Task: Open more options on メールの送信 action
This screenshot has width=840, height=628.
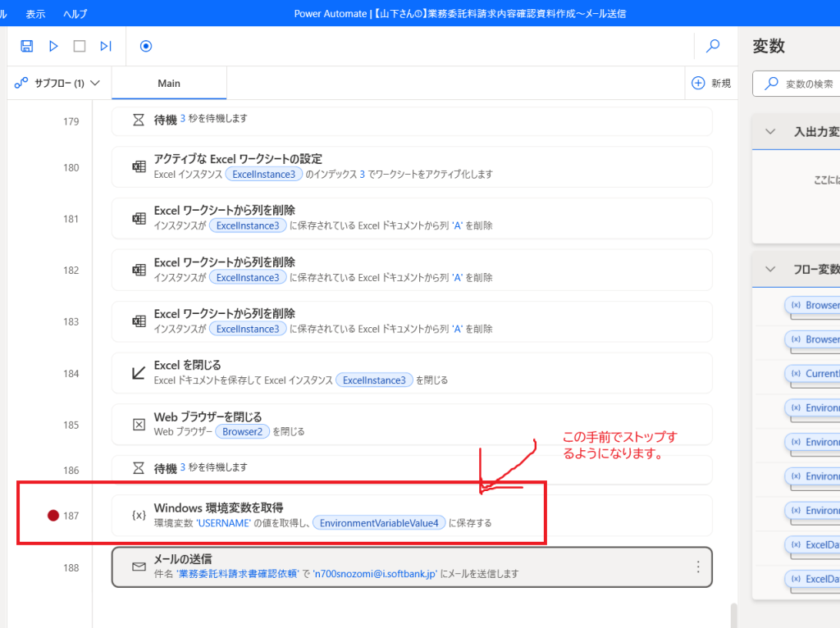Action: 698,567
